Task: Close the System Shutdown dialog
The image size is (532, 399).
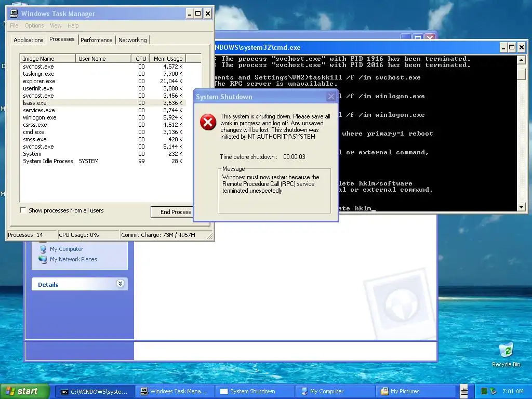Action: 331,97
